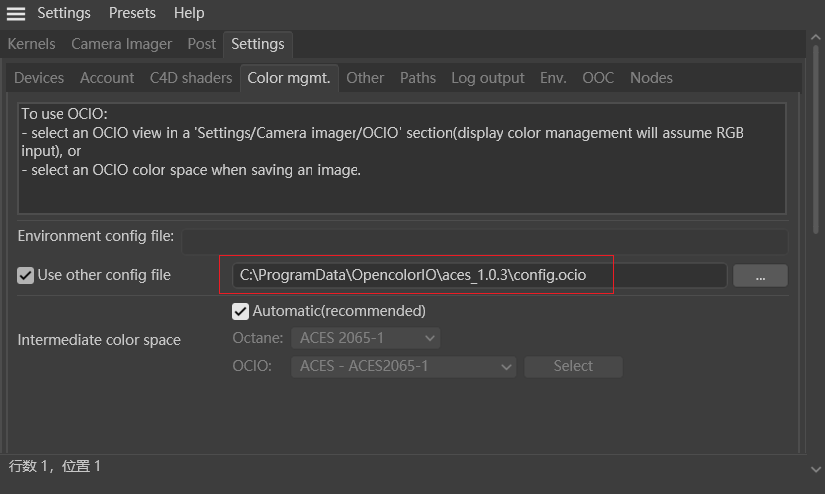Expand the OCIO ACES - ACES2065-1 dropdown
This screenshot has width=825, height=494.
pos(403,366)
